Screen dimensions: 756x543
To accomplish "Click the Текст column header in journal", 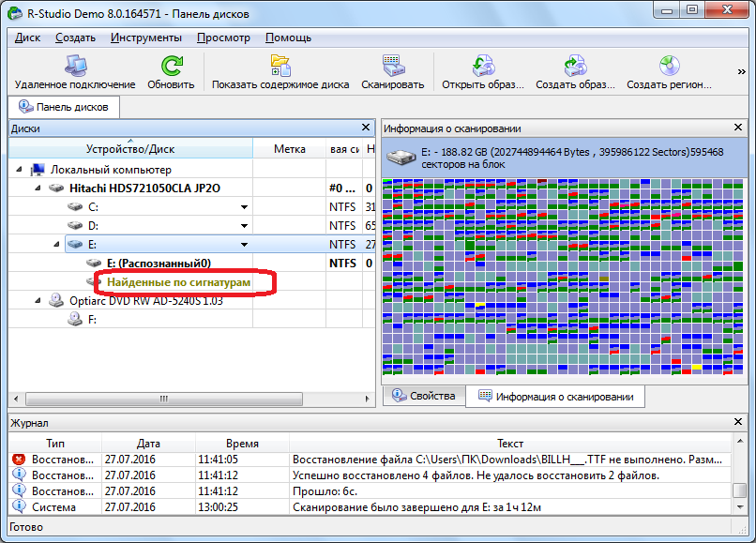I will pyautogui.click(x=510, y=444).
